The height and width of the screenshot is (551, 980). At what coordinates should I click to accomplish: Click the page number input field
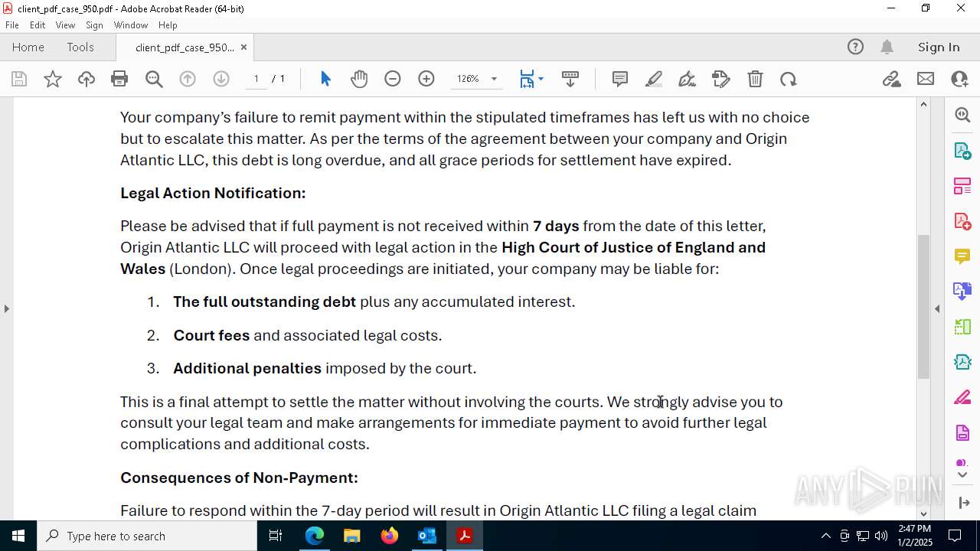click(x=256, y=79)
